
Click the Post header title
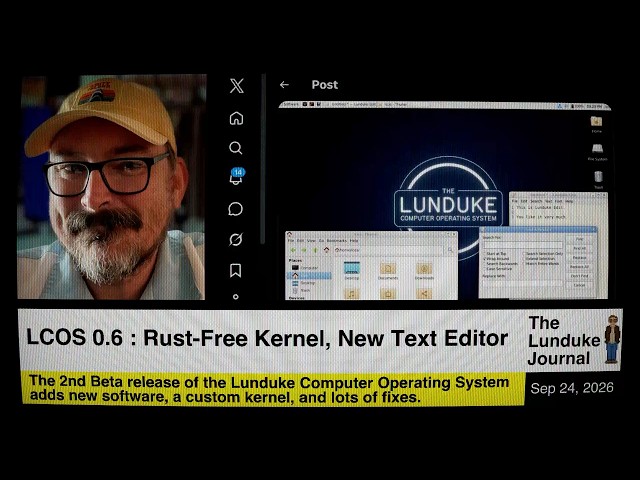324,84
